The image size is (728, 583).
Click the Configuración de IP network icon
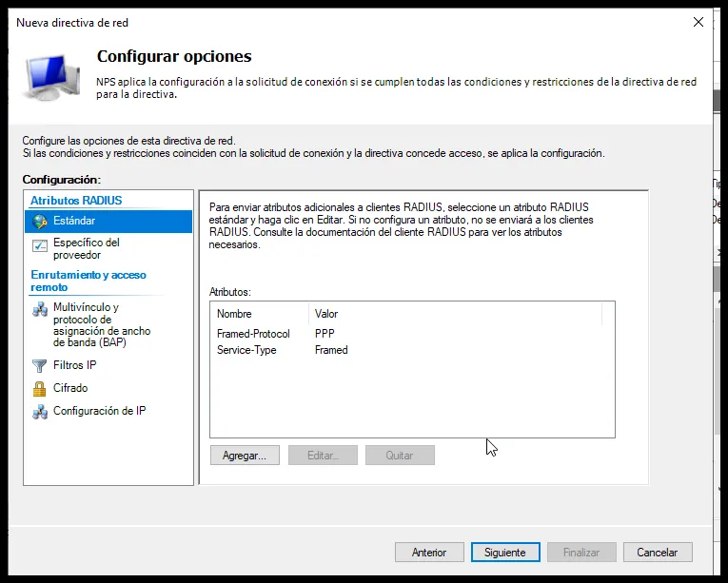pos(40,412)
